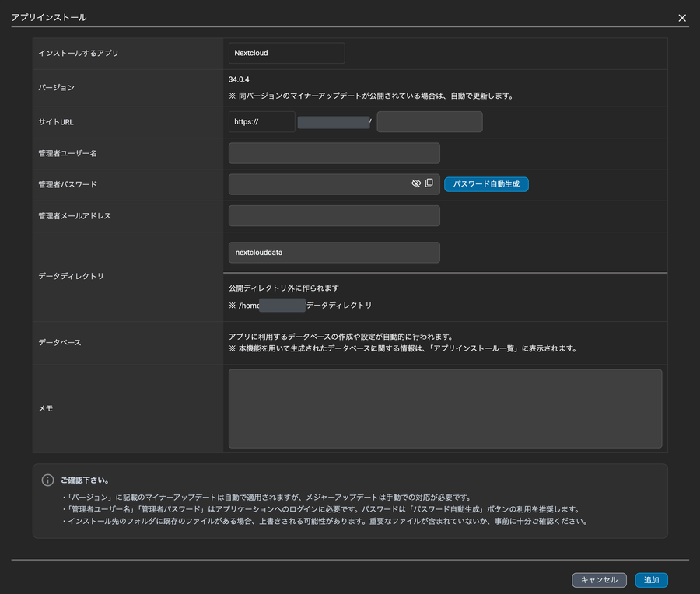Viewport: 700px width, 594px height.
Task: Click the サイトURL label
Action: 56,122
